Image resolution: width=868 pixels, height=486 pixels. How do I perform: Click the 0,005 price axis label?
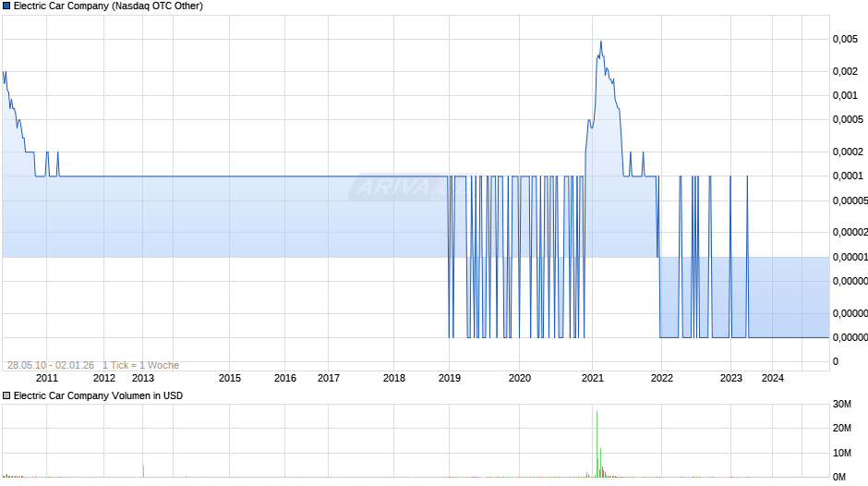tap(845, 39)
